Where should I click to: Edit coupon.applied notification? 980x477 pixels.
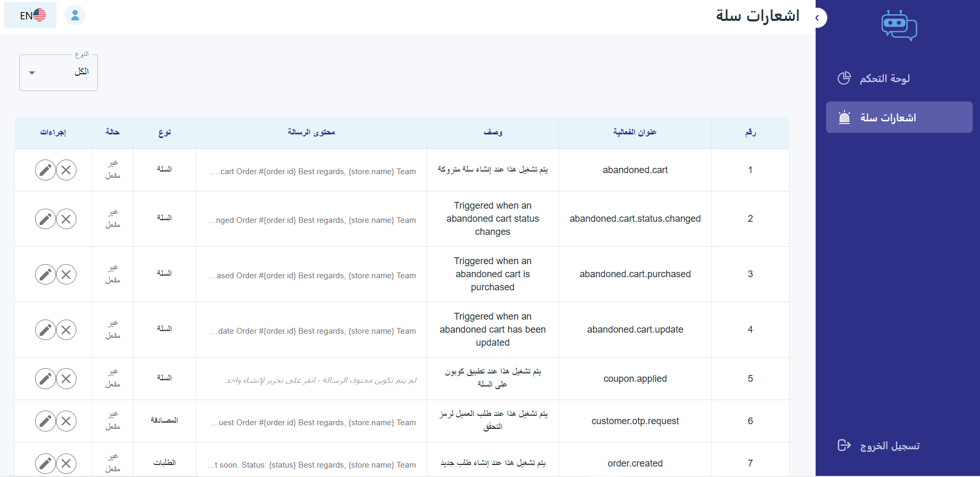pyautogui.click(x=46, y=379)
